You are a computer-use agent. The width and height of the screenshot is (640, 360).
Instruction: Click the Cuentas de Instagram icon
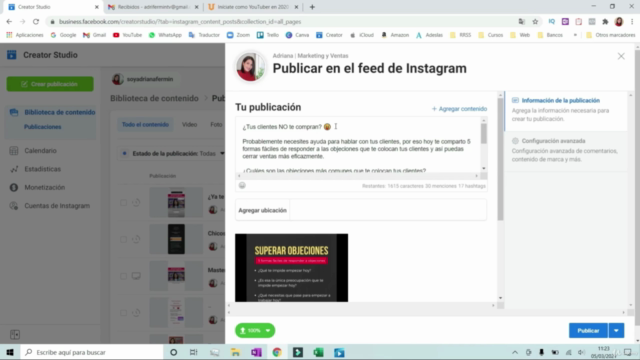14,206
